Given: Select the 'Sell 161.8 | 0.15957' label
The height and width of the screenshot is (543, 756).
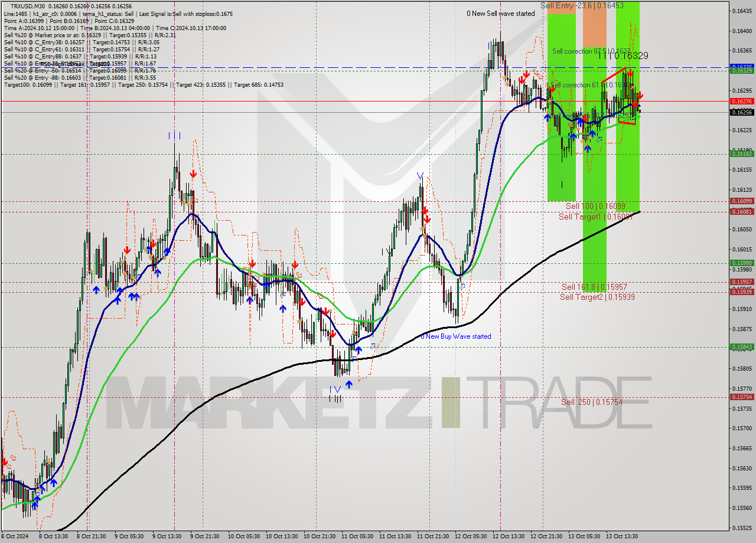Looking at the screenshot, I should pyautogui.click(x=593, y=287).
